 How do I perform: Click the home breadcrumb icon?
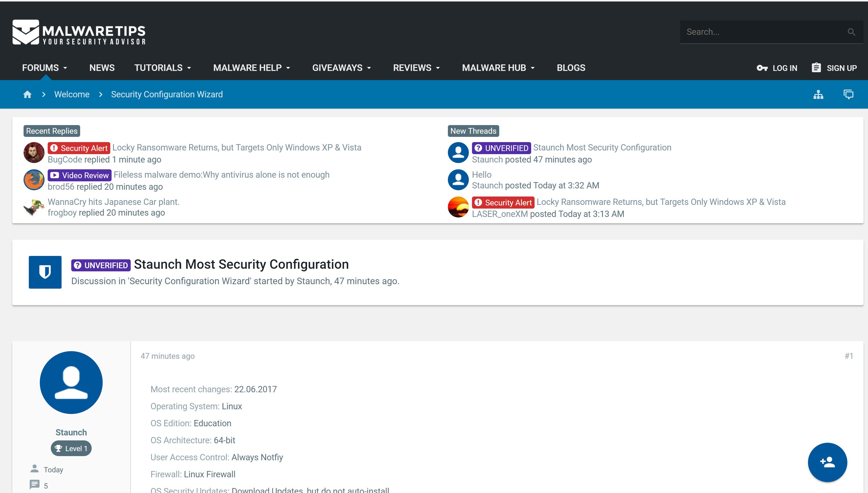pos(28,94)
